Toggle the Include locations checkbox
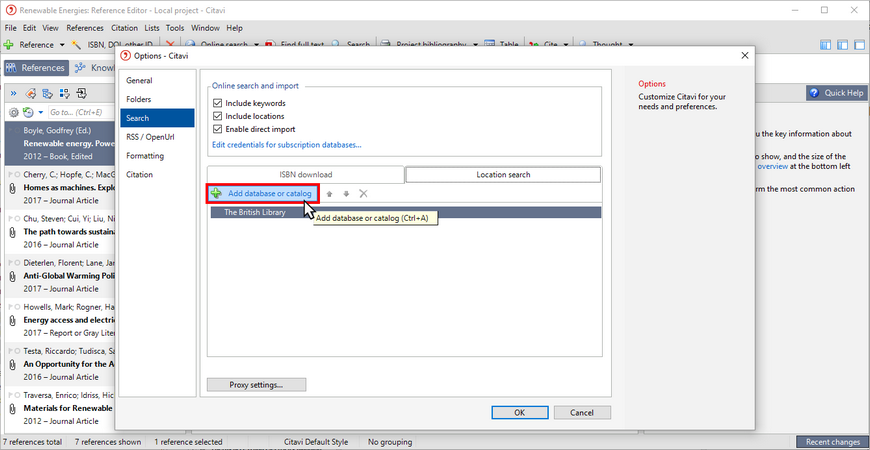Screen dimensions: 870x450 click(218, 116)
